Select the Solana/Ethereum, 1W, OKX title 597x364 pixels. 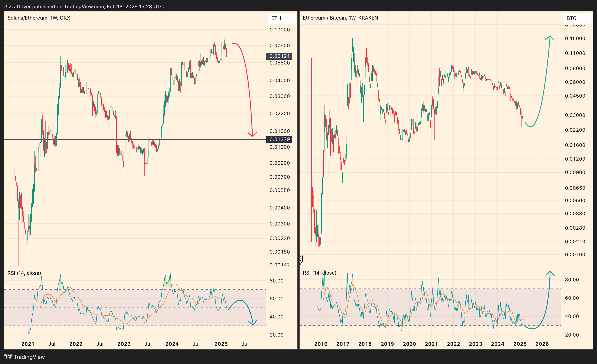39,18
